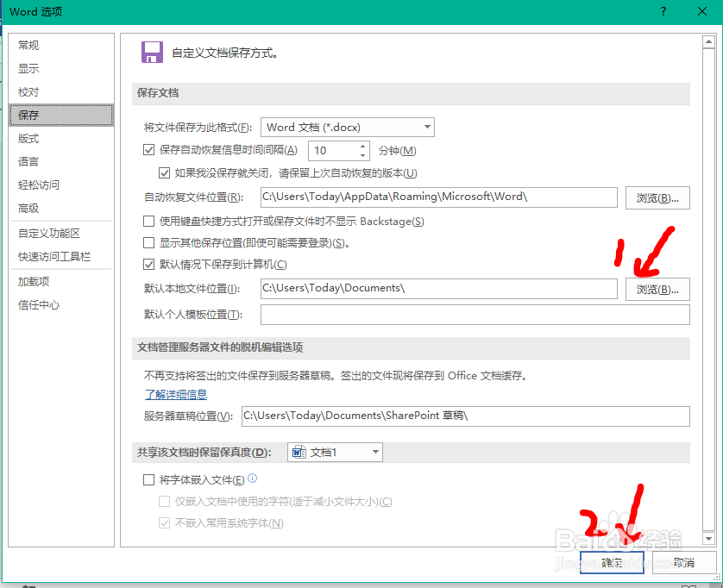Click 浏览 button for 自动恢复文件位置

point(657,197)
